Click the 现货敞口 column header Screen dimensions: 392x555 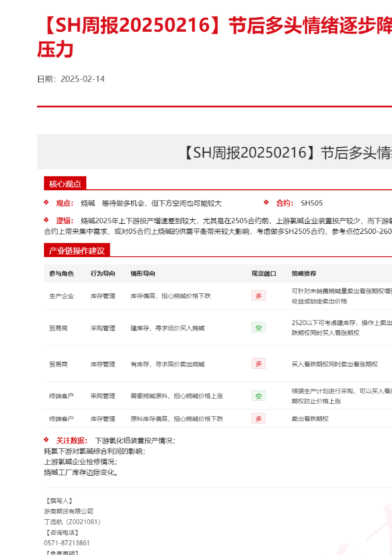pyautogui.click(x=264, y=274)
